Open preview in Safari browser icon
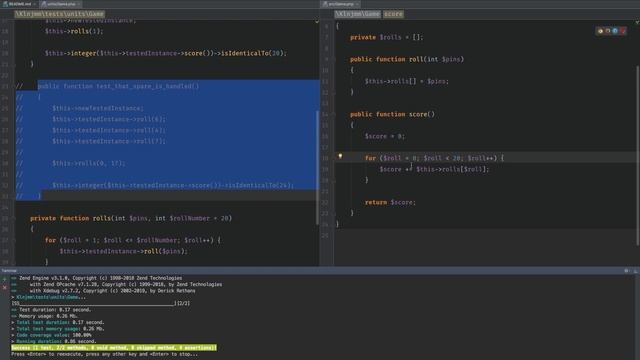 (615, 31)
